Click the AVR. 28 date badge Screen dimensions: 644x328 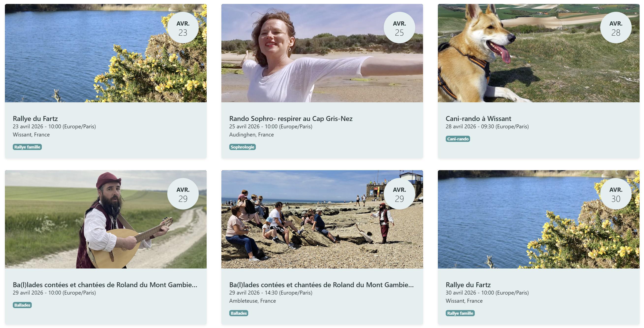615,28
